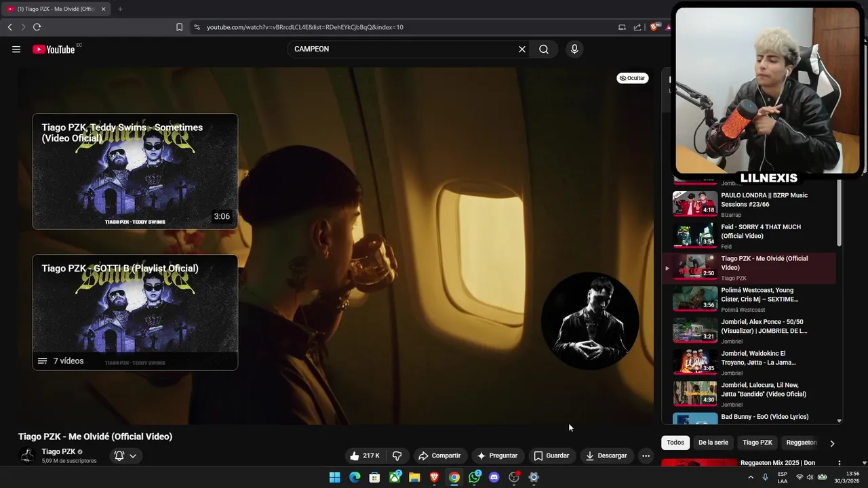Click the youtube.com address bar URL
Viewport: 868px width, 488px height.
[304, 27]
